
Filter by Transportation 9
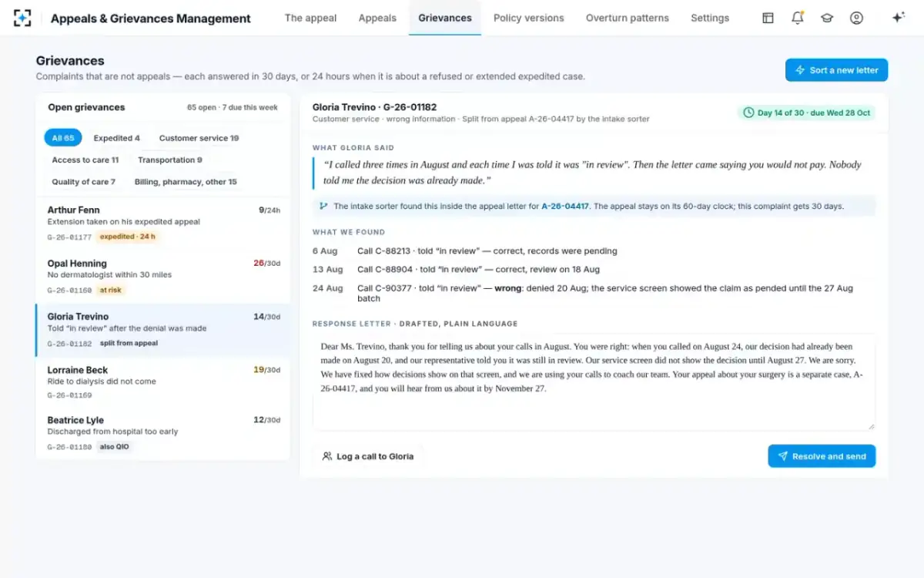tap(170, 160)
